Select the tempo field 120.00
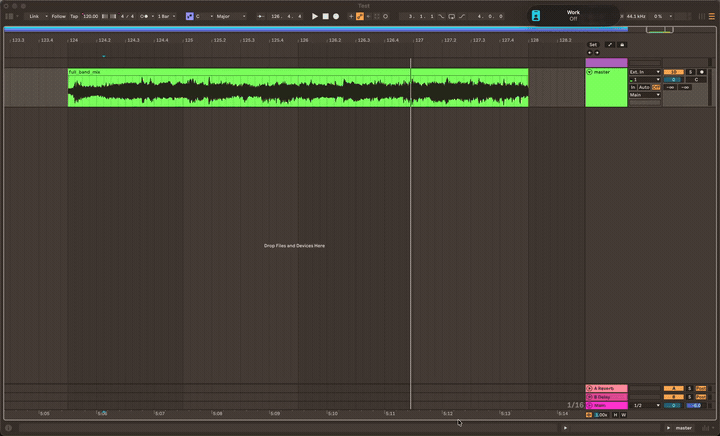This screenshot has height=436, width=720. point(90,16)
